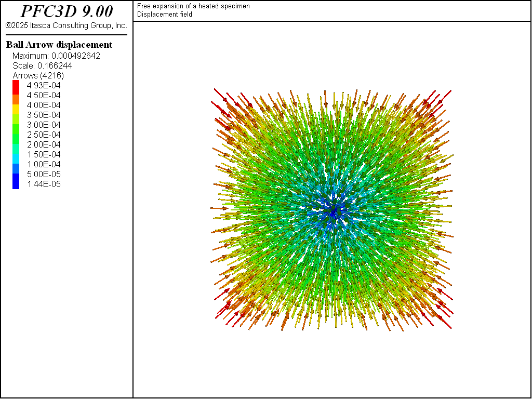Viewport: 532px width, 399px height.
Task: Click the 2.00E-04 legend value
Action: point(44,144)
